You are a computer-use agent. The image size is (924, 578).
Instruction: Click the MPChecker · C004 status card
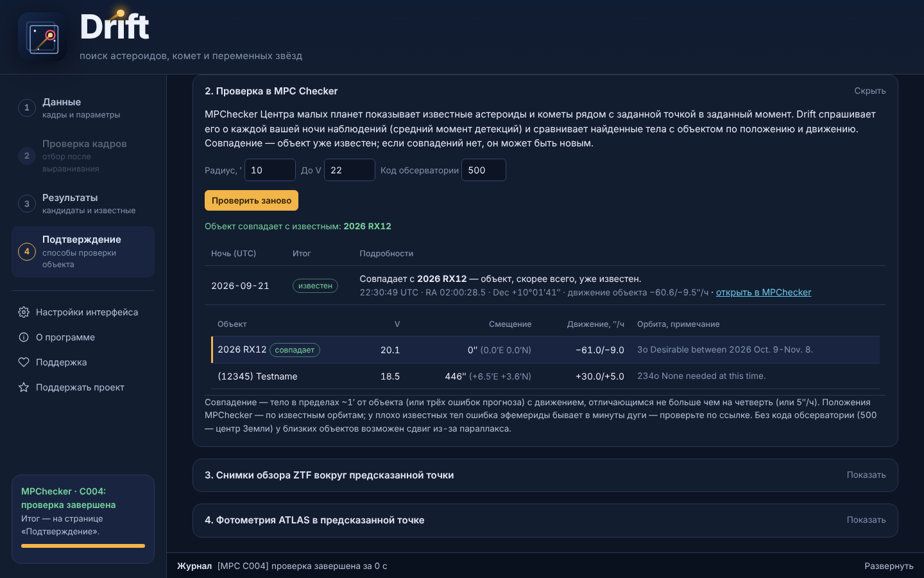[83, 519]
